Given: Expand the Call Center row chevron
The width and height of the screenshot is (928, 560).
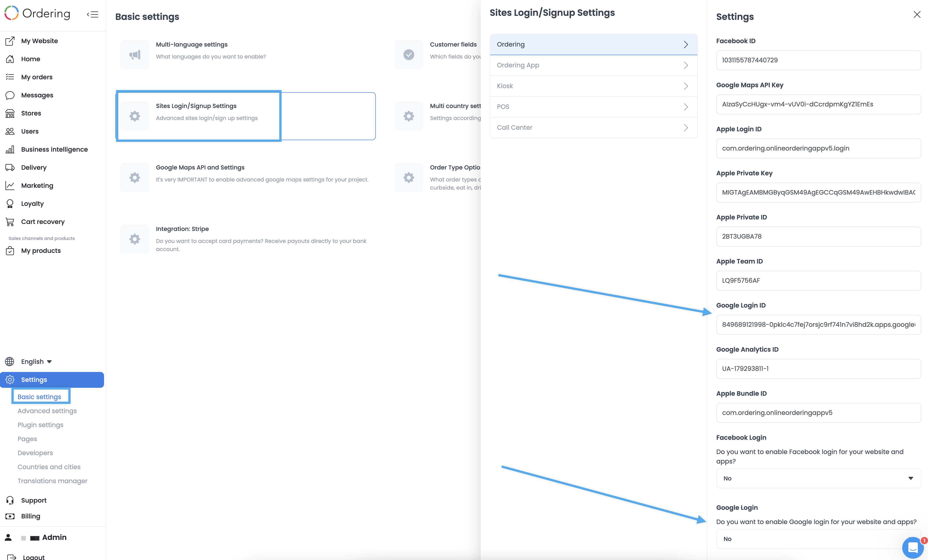Looking at the screenshot, I should pyautogui.click(x=686, y=128).
